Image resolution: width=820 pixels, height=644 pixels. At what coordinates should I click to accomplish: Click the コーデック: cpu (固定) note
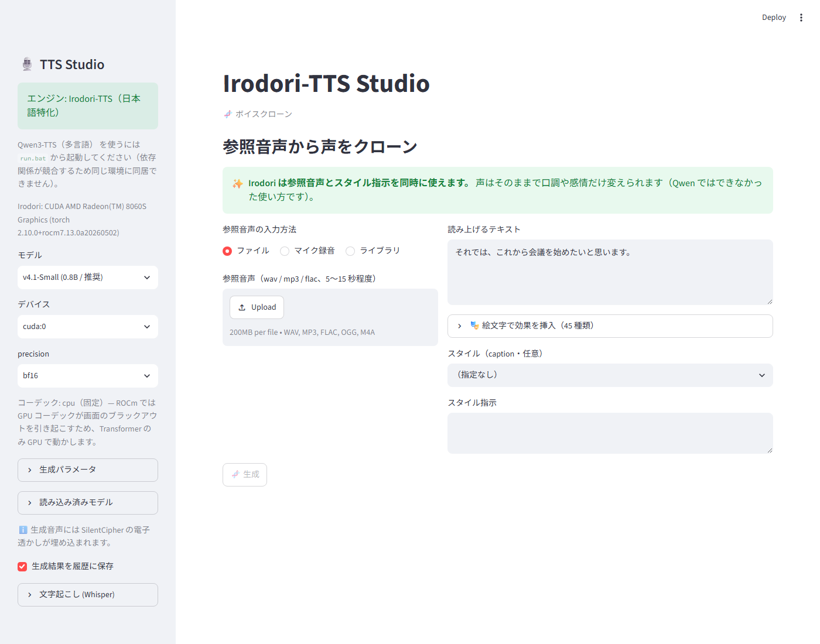(87, 423)
